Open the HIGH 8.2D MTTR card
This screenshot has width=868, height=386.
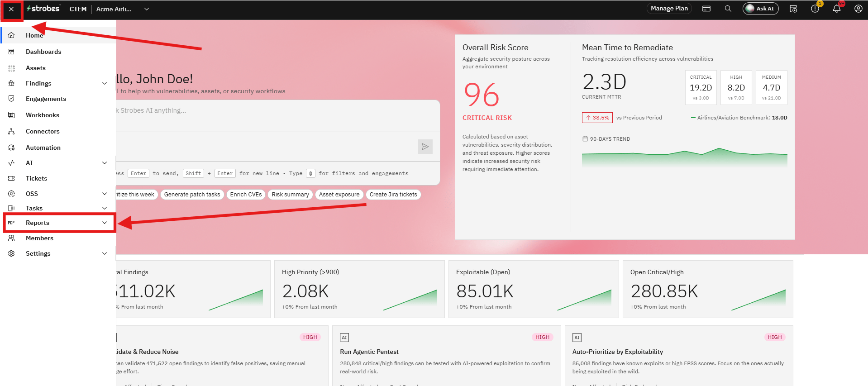(x=736, y=87)
